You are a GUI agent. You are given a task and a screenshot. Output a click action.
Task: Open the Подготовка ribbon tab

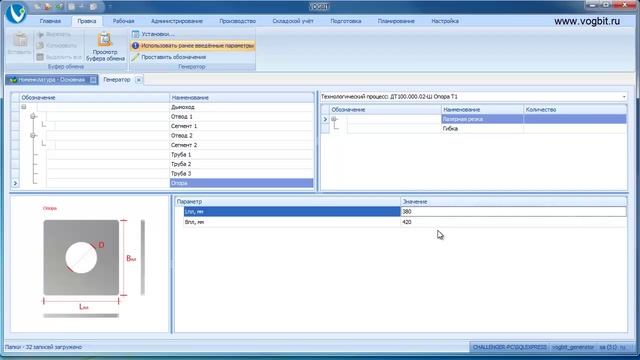[346, 21]
